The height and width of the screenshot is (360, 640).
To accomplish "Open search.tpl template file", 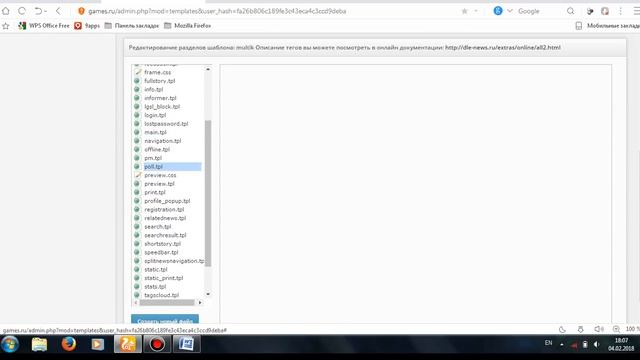I will tap(158, 227).
